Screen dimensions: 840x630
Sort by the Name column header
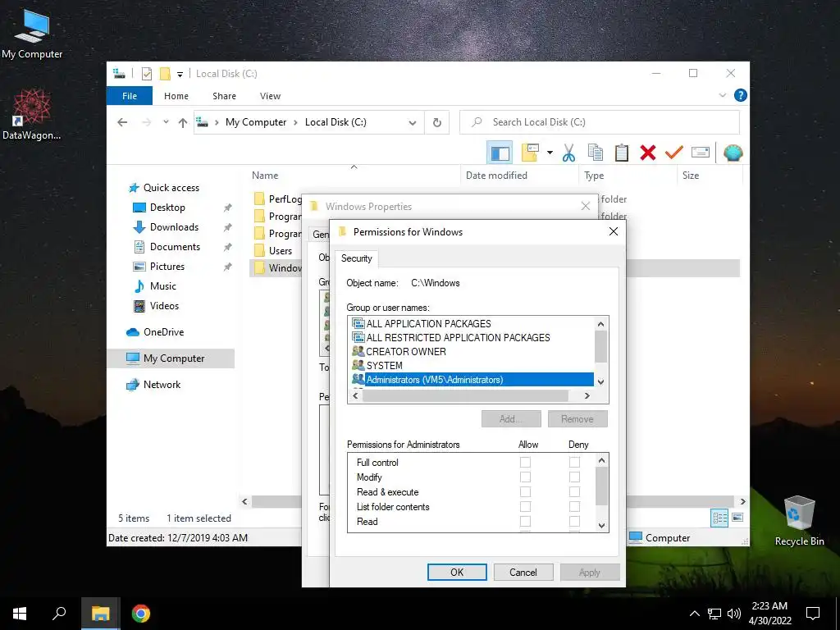coord(354,176)
